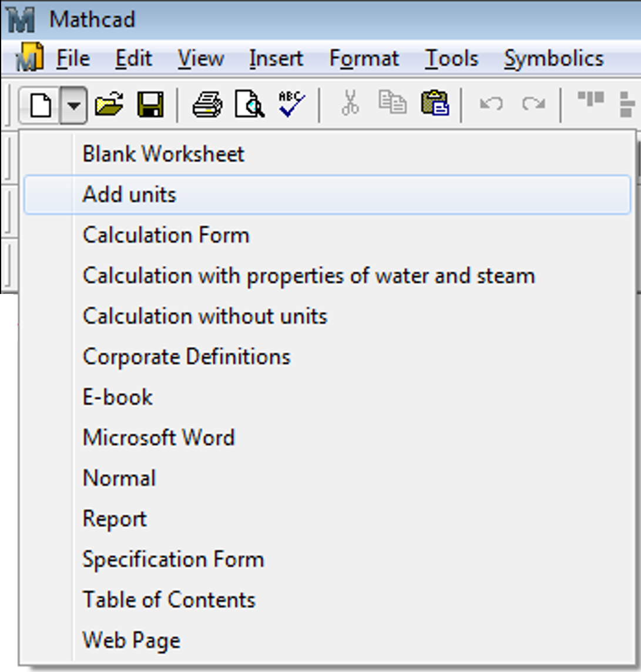
Task: Choose the Microsoft Word template
Action: [159, 437]
